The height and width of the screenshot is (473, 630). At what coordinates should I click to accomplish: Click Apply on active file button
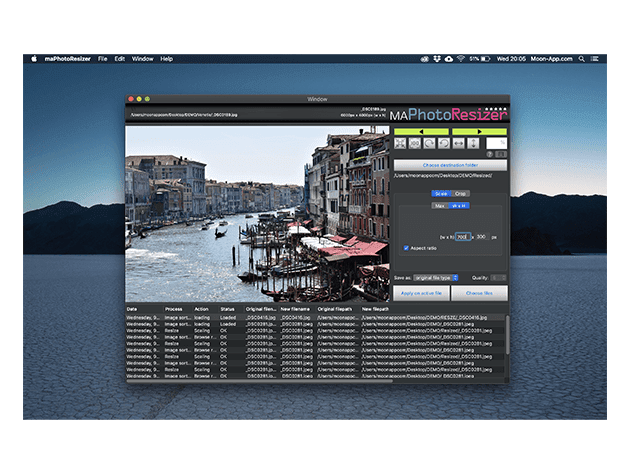(421, 293)
